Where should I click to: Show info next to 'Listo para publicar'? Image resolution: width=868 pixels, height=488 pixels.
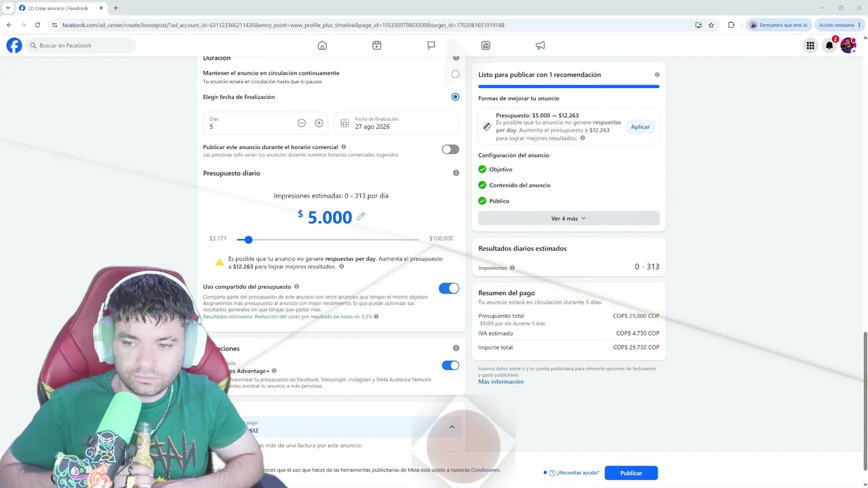(x=656, y=75)
